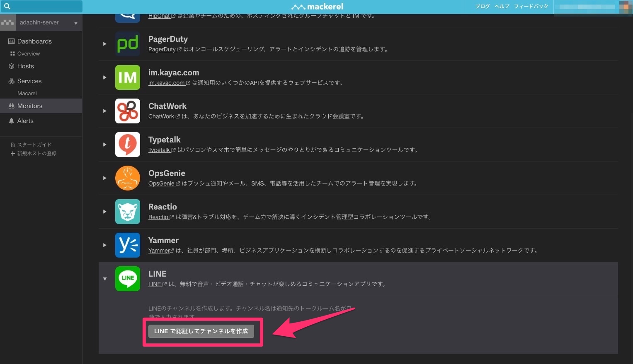This screenshot has height=364, width=633.
Task: Click LINE で認証してチャンネルを作成 button
Action: (x=201, y=331)
